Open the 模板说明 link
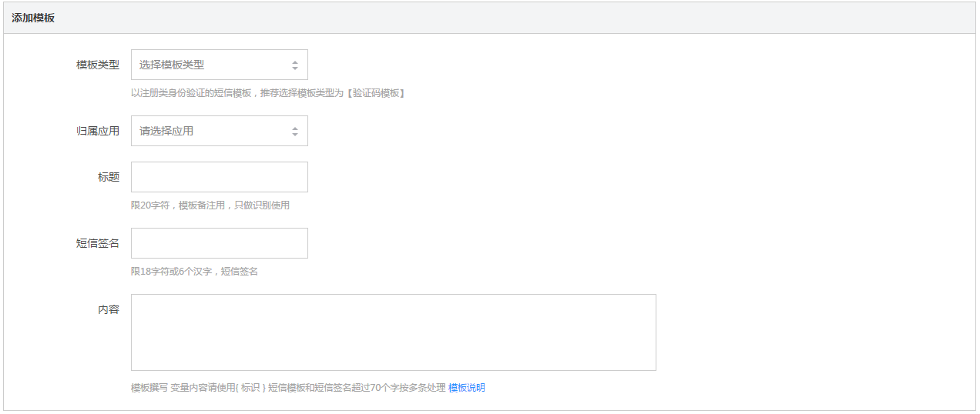The image size is (980, 414). 467,388
